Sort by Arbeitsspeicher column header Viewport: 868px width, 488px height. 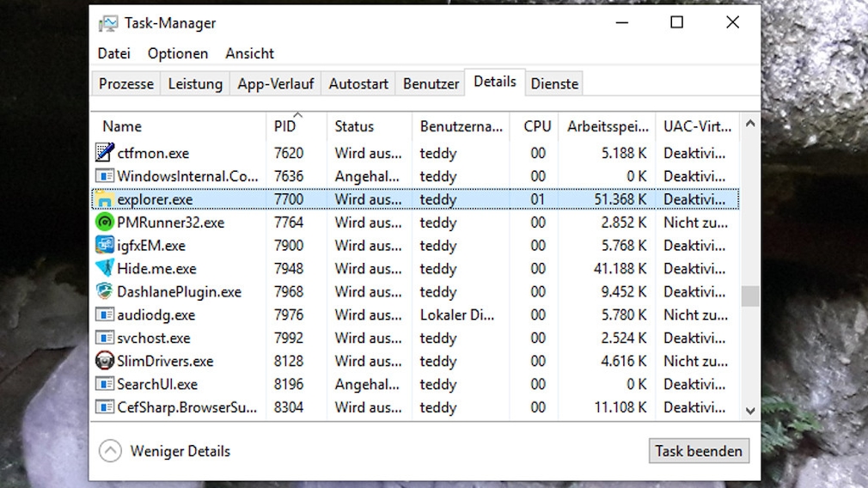tap(607, 126)
